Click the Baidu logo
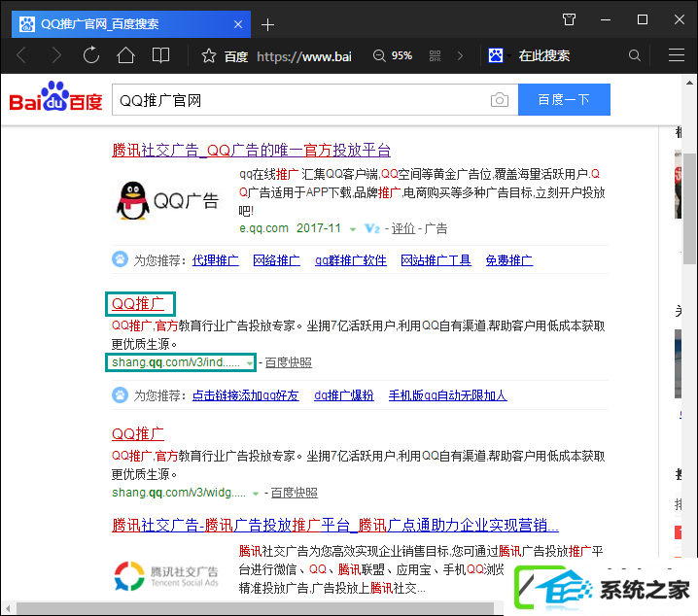 pos(56,96)
